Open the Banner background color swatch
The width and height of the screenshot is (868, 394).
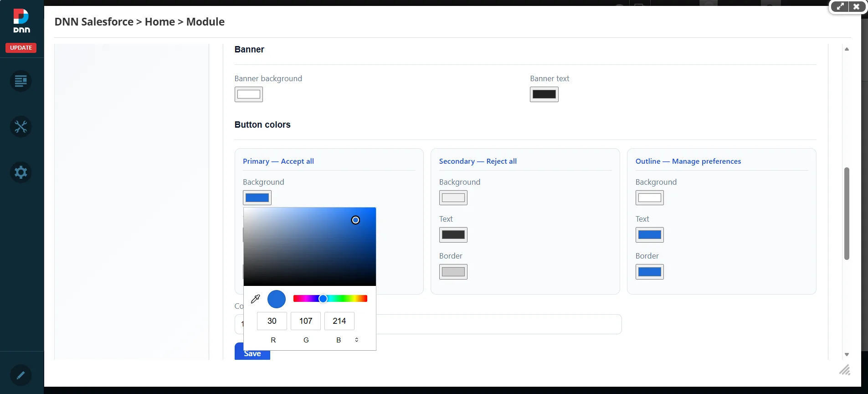(249, 94)
